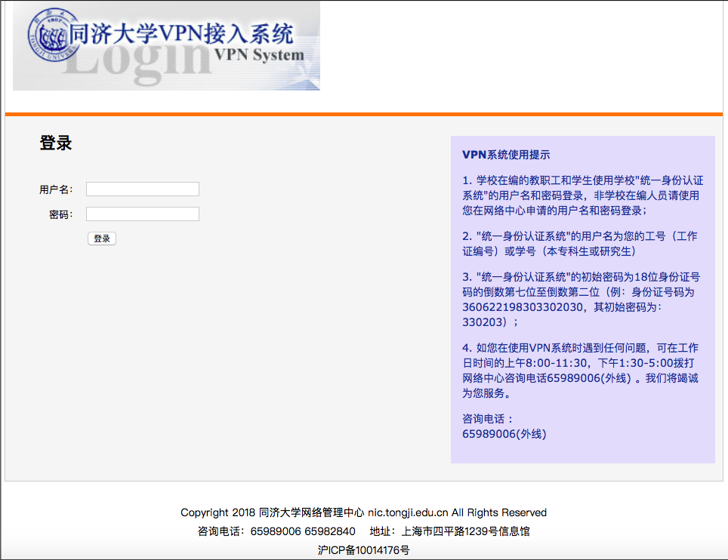Click the VPN系统使用提示 heading
728x560 pixels.
pyautogui.click(x=506, y=155)
